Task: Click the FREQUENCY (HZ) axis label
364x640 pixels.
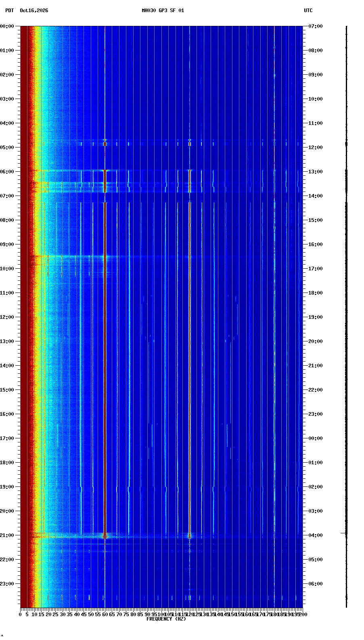Action: (x=166, y=619)
